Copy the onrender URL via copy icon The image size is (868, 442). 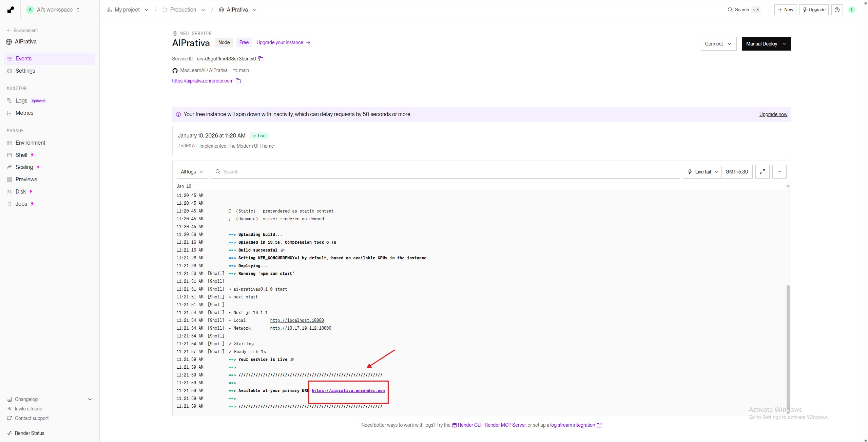(238, 81)
